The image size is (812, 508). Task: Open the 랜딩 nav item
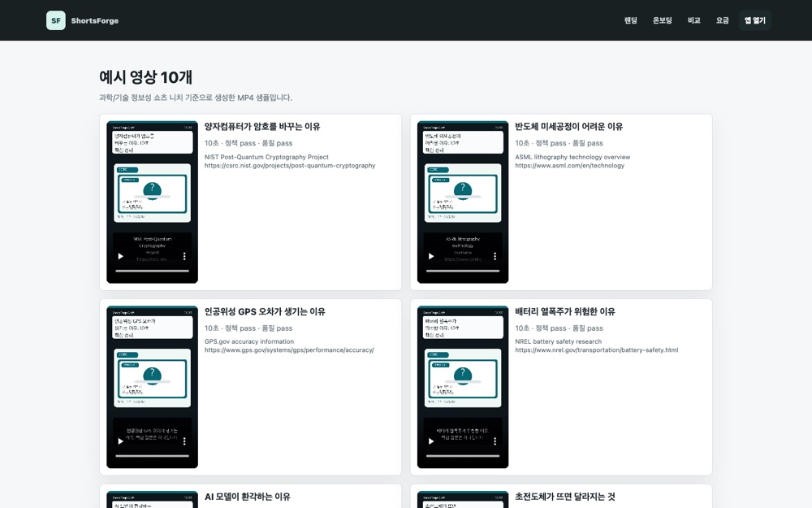630,21
